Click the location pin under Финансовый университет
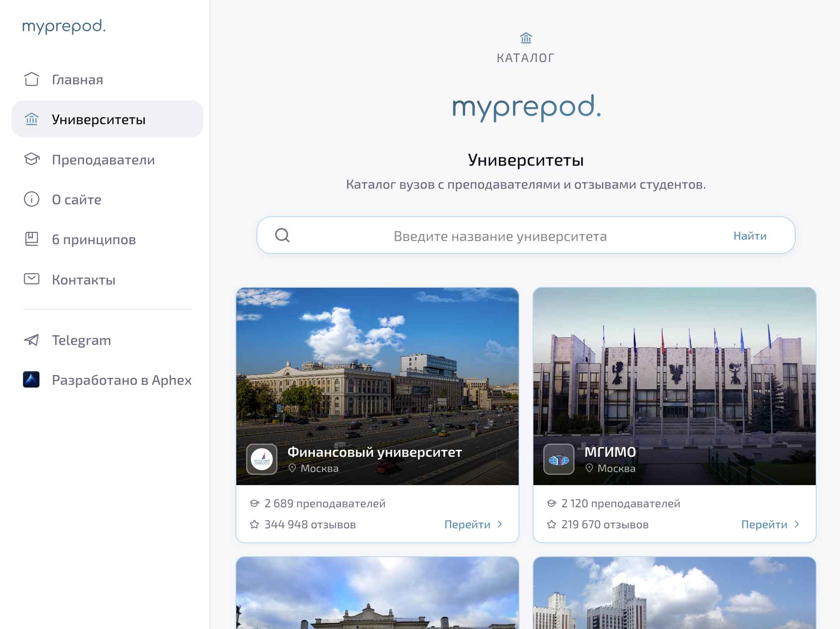Viewport: 840px width, 629px height. click(x=292, y=468)
